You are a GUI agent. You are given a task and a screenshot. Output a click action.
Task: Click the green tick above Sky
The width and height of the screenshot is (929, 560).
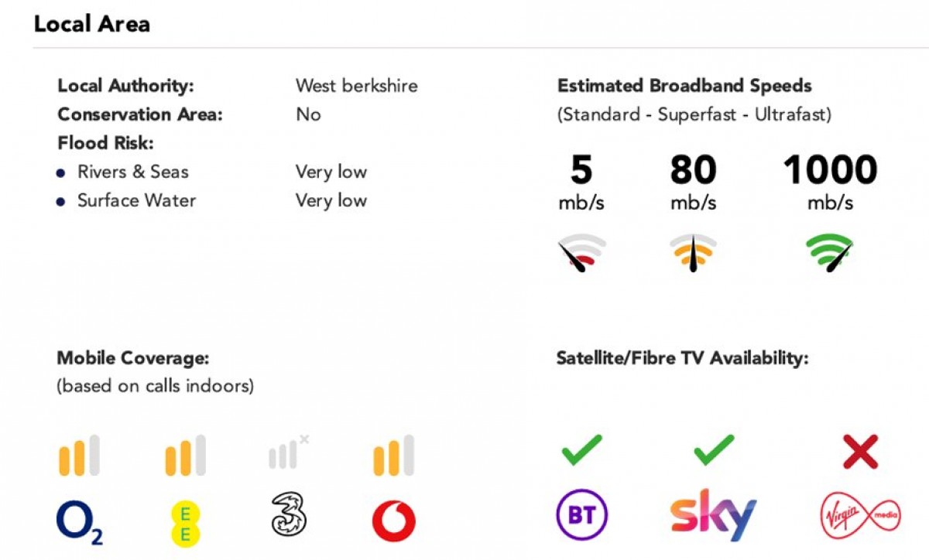coord(713,450)
